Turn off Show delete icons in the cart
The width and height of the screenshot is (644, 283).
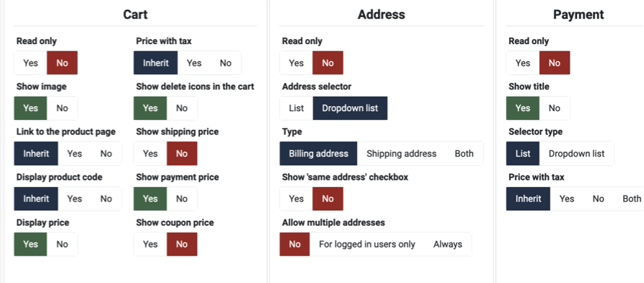tap(182, 108)
